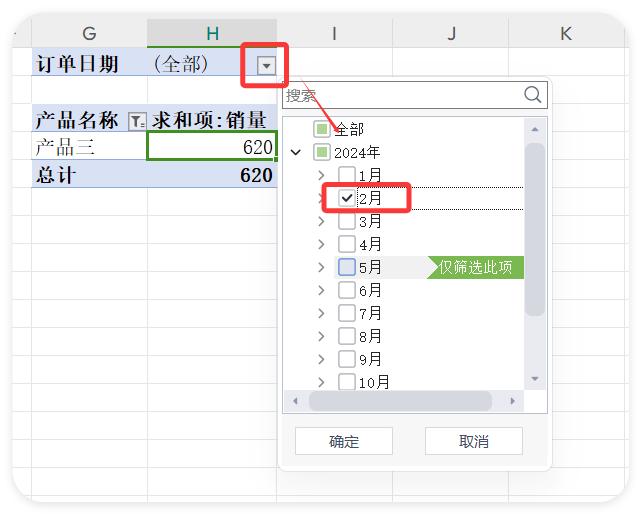This screenshot has height=514, width=641.
Task: Expand the 7月 node
Action: tap(321, 313)
